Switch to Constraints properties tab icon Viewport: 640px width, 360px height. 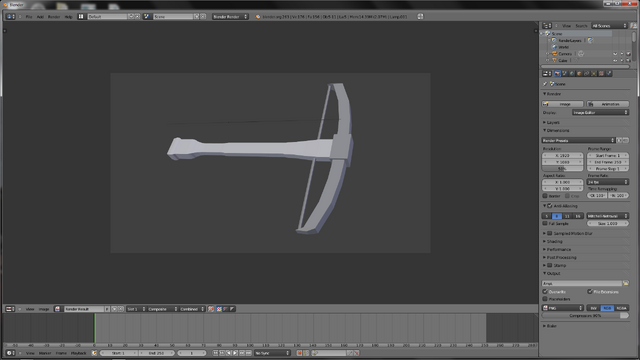click(587, 74)
